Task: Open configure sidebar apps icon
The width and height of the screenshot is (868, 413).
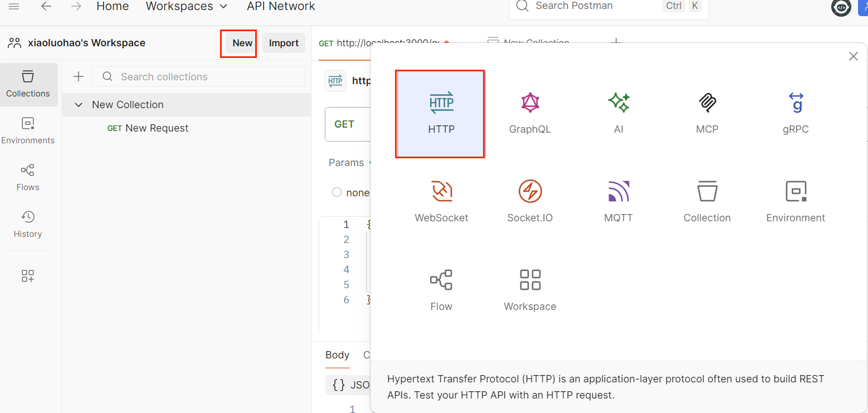Action: click(x=28, y=275)
